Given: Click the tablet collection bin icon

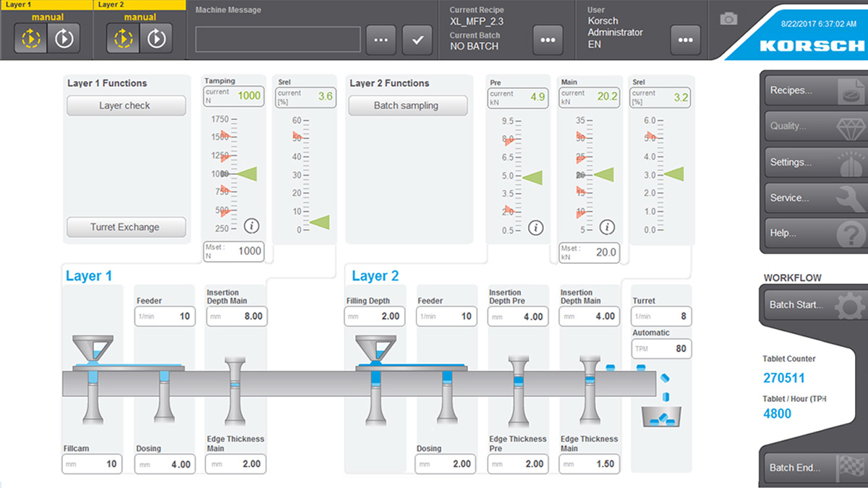Looking at the screenshot, I should [660, 416].
